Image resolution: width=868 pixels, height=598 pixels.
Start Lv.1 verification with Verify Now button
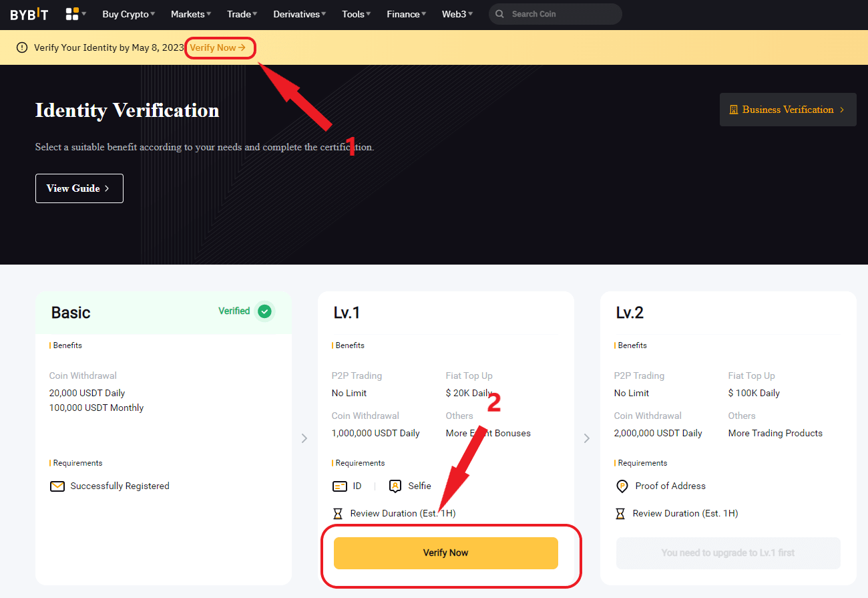pos(446,553)
